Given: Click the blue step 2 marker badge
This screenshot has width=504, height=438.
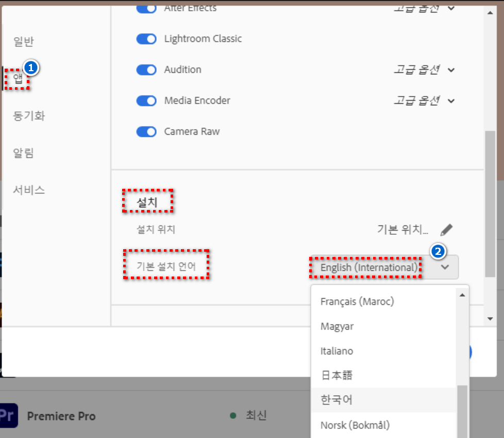Looking at the screenshot, I should 438,251.
